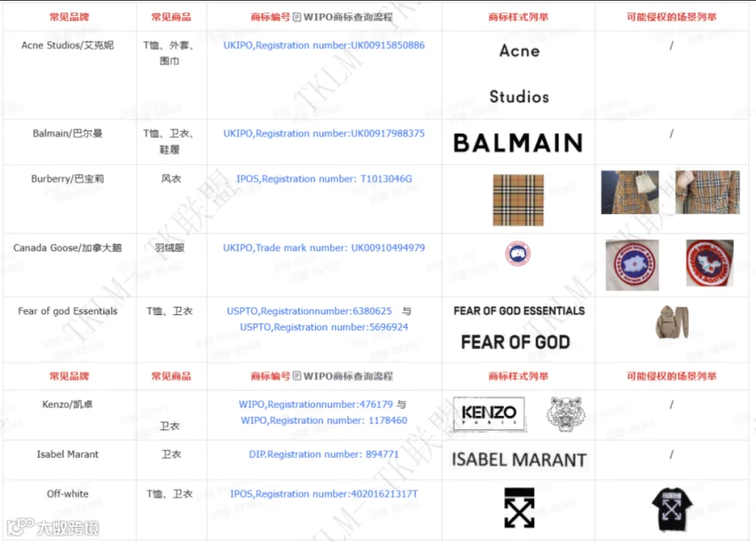Click the Acne Studios wordmark image
756x542 pixels.
tap(519, 74)
